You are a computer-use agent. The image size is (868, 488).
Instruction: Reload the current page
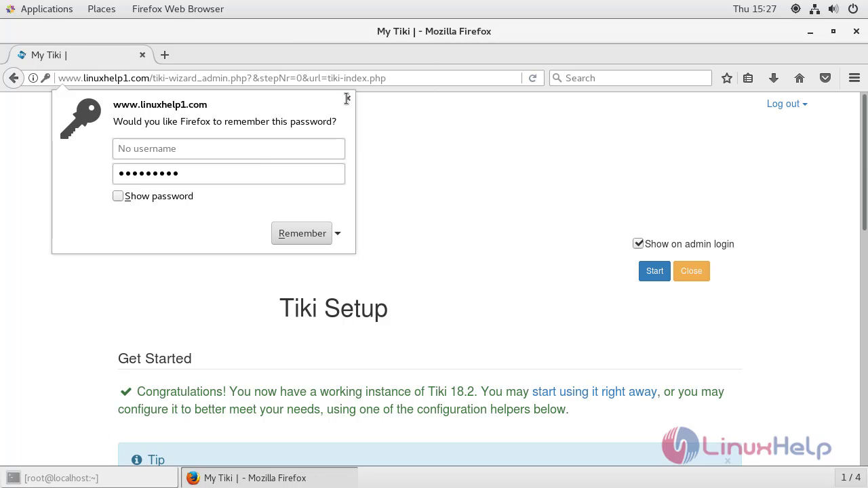[x=532, y=78]
